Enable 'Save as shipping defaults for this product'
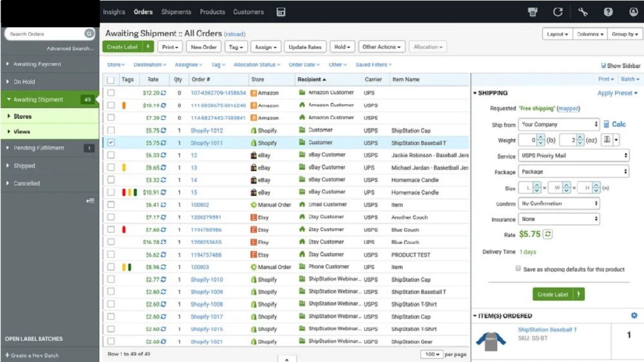 pos(518,268)
